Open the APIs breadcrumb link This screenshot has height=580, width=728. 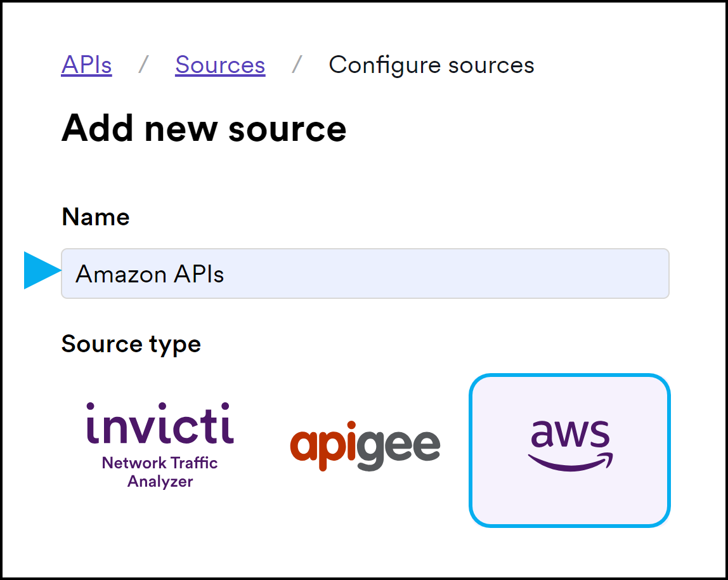[x=86, y=65]
